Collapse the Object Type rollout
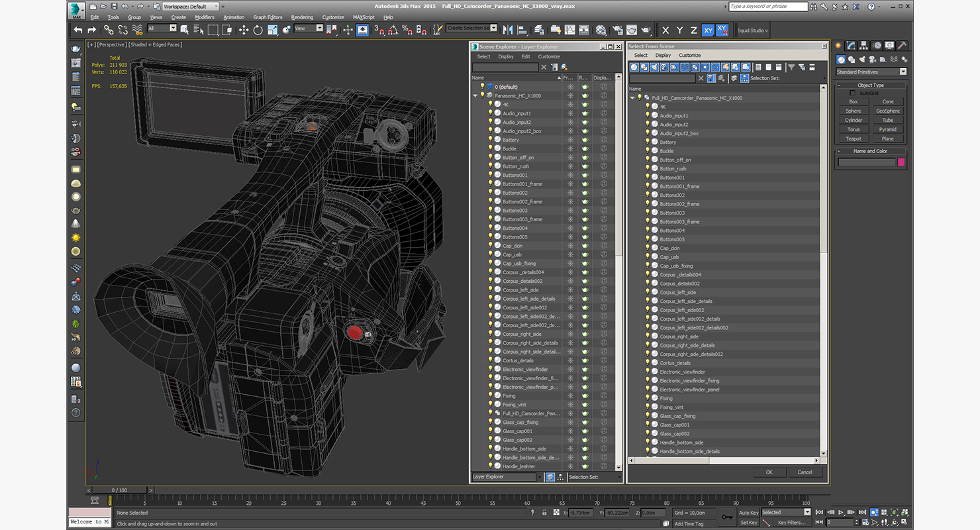980x530 pixels. pos(870,85)
